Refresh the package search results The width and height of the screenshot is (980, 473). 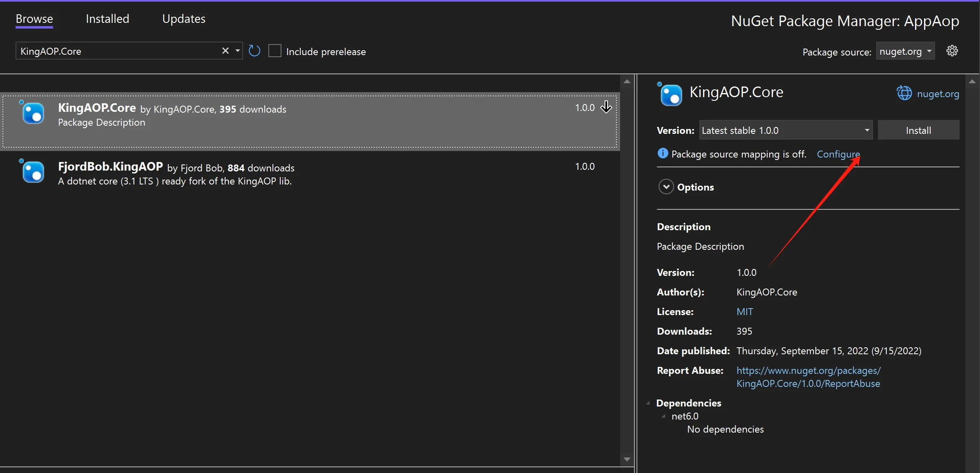point(254,51)
